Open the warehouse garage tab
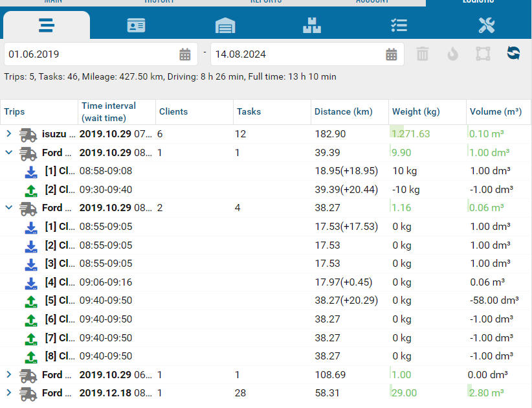This screenshot has width=532, height=408. click(x=225, y=25)
